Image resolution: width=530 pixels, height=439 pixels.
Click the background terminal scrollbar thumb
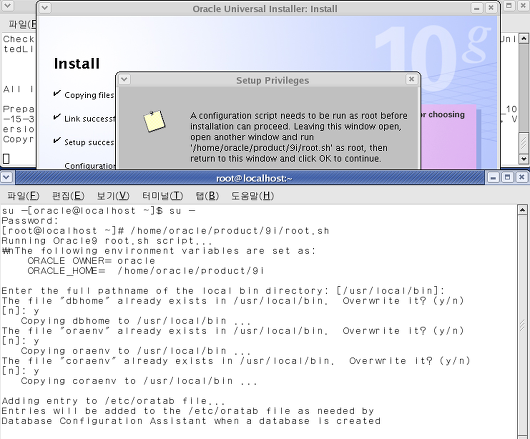[524, 143]
